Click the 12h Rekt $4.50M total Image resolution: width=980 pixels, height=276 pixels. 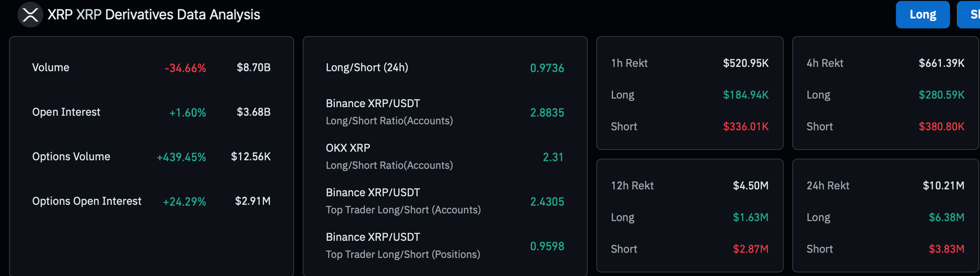(x=750, y=185)
